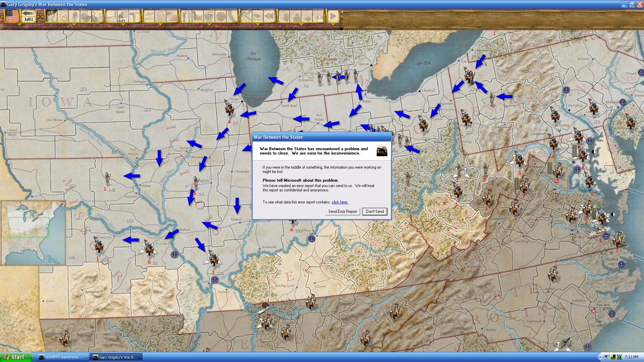Select the standing soldier toolbar icon
The height and width of the screenshot is (362, 644).
(74, 16)
